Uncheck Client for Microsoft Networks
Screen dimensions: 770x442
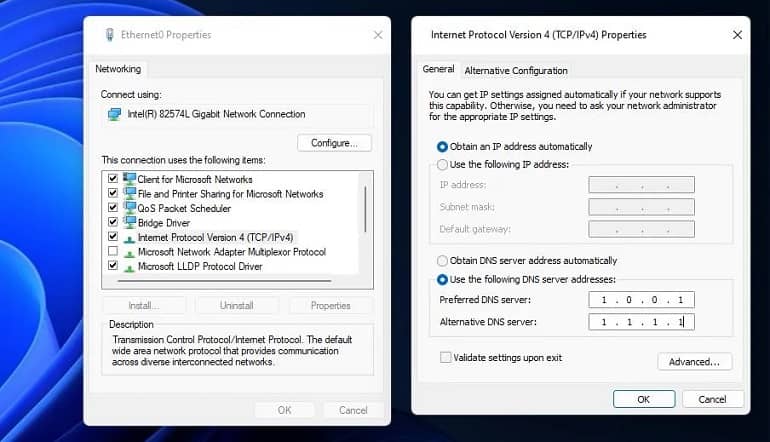[x=113, y=178]
